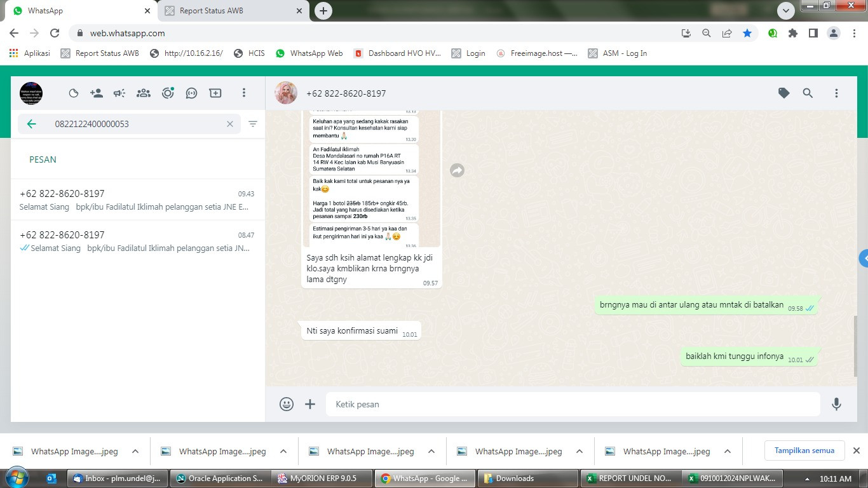Click the search field containing 0822122400000053
This screenshot has height=488, width=868.
click(x=129, y=124)
